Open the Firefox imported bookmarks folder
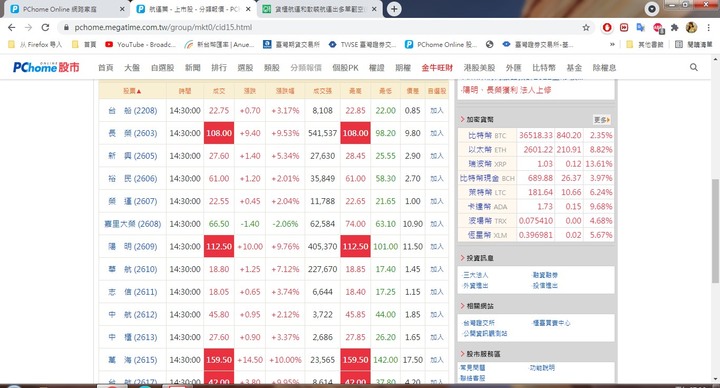This screenshot has width=720, height=388. click(35, 45)
